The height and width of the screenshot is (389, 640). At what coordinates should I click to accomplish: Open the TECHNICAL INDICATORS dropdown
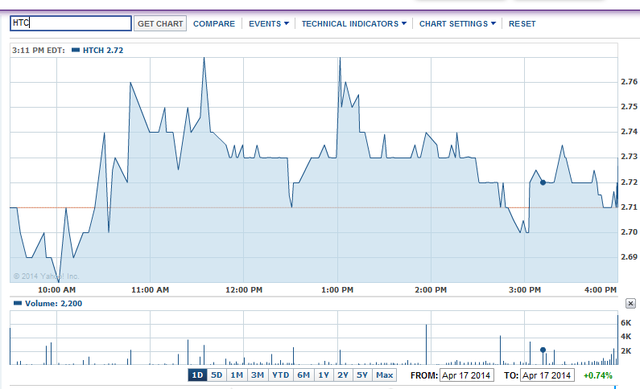click(x=353, y=24)
